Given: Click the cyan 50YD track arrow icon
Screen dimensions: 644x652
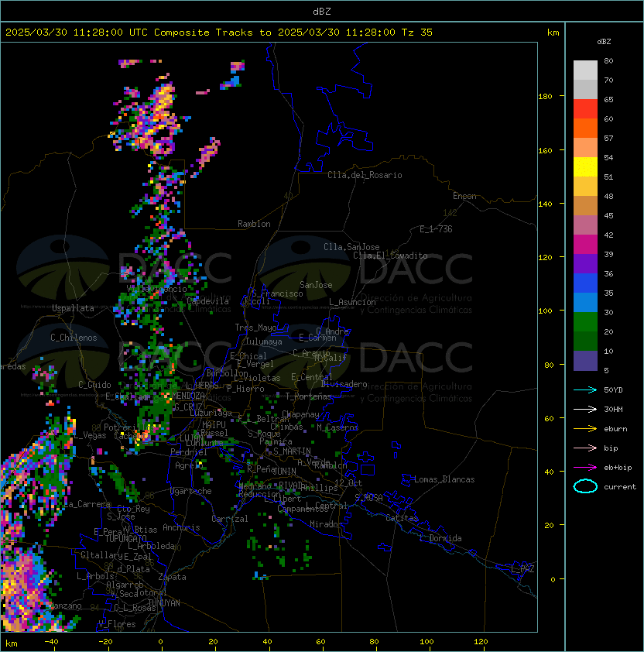Looking at the screenshot, I should point(585,389).
